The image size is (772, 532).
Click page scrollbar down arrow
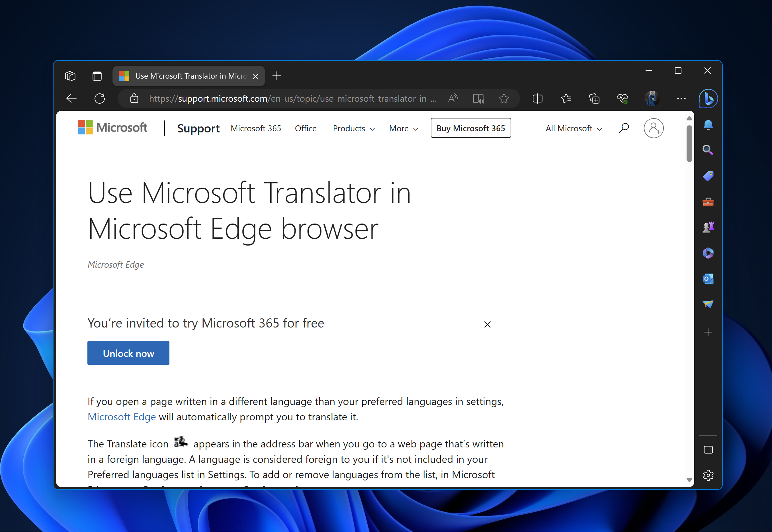coord(689,480)
